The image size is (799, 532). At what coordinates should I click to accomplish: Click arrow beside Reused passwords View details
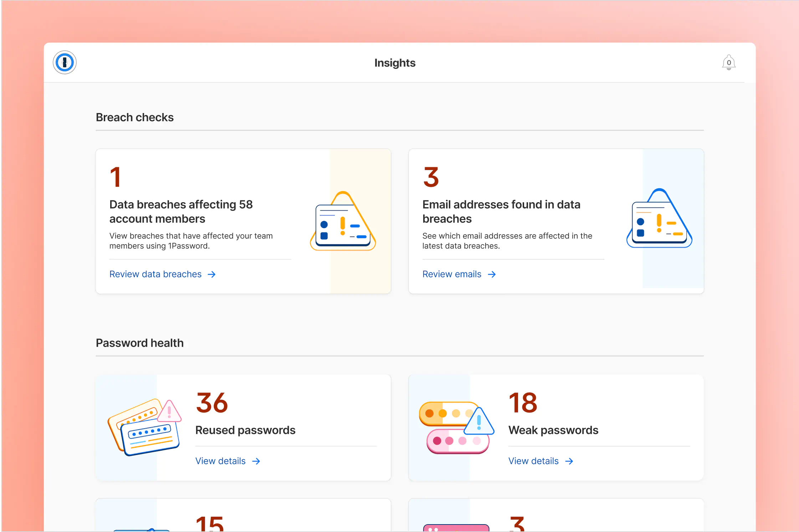coord(256,461)
